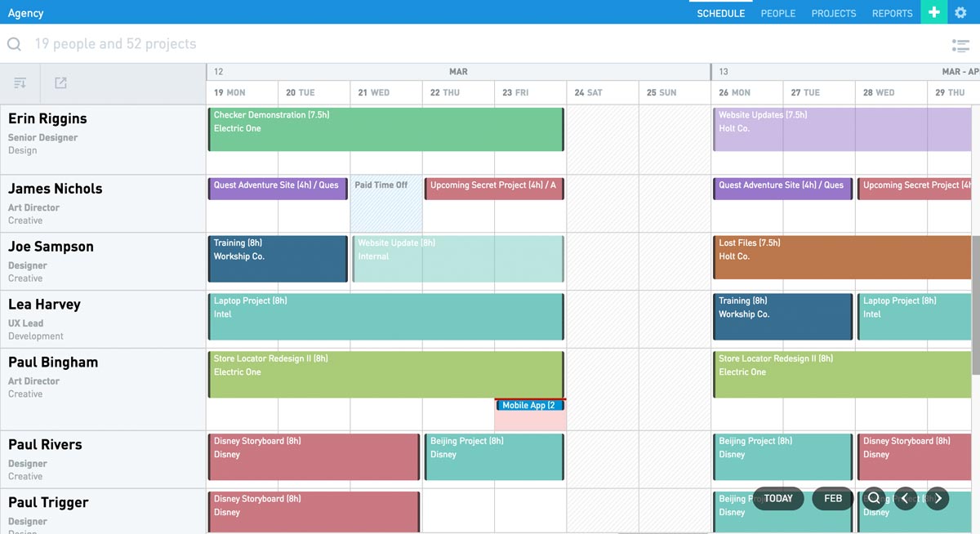Click the zoom magnifier in the bottom navigation
The width and height of the screenshot is (980, 534).
coord(874,498)
